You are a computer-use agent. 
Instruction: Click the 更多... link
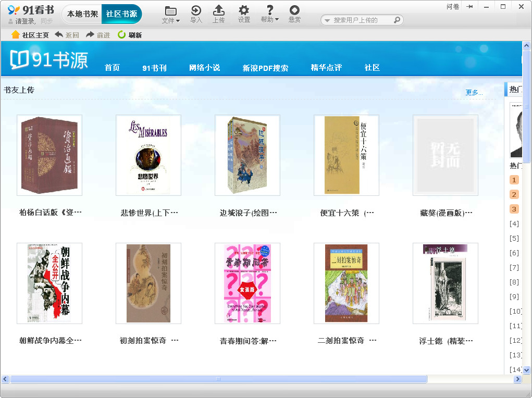(x=474, y=93)
